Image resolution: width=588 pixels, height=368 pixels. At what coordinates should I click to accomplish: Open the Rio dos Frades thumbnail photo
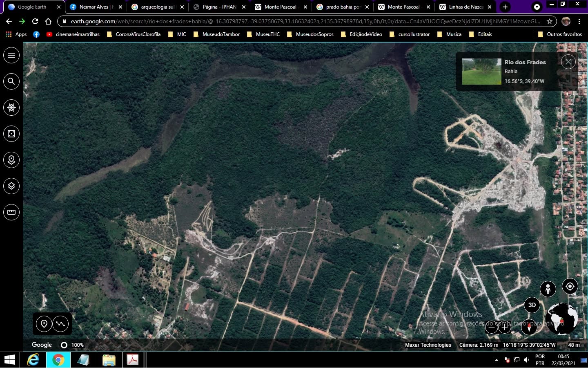(x=482, y=72)
